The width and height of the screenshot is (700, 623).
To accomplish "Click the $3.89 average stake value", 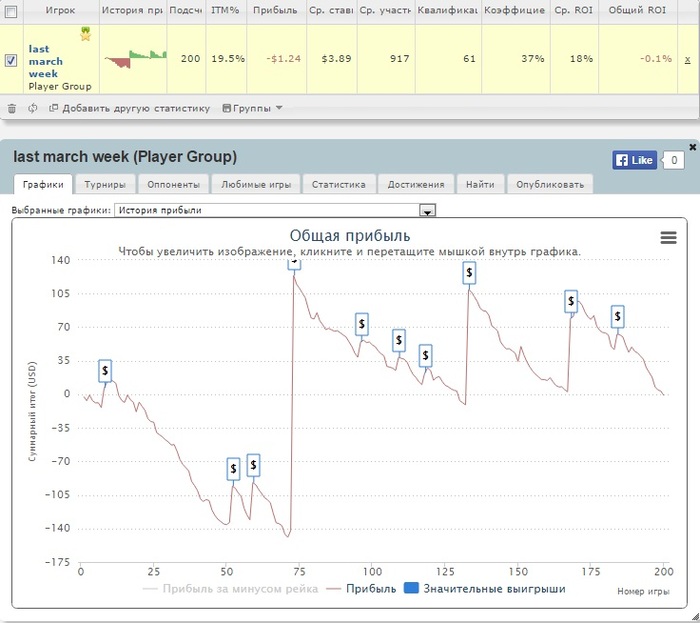I will tap(337, 59).
